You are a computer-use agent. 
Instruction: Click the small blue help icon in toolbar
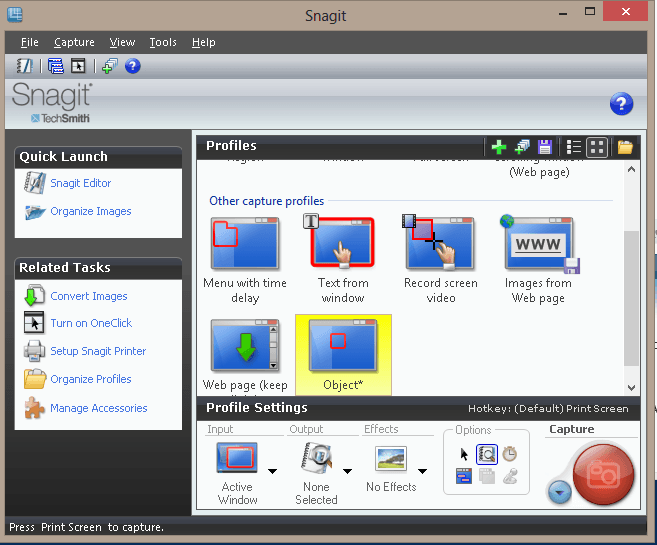(x=132, y=66)
